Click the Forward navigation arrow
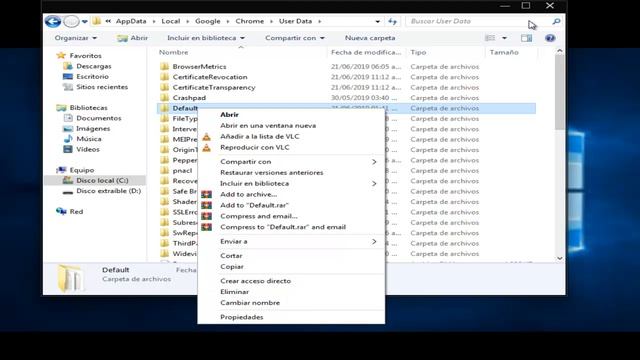The height and width of the screenshot is (360, 640). pyautogui.click(x=71, y=21)
